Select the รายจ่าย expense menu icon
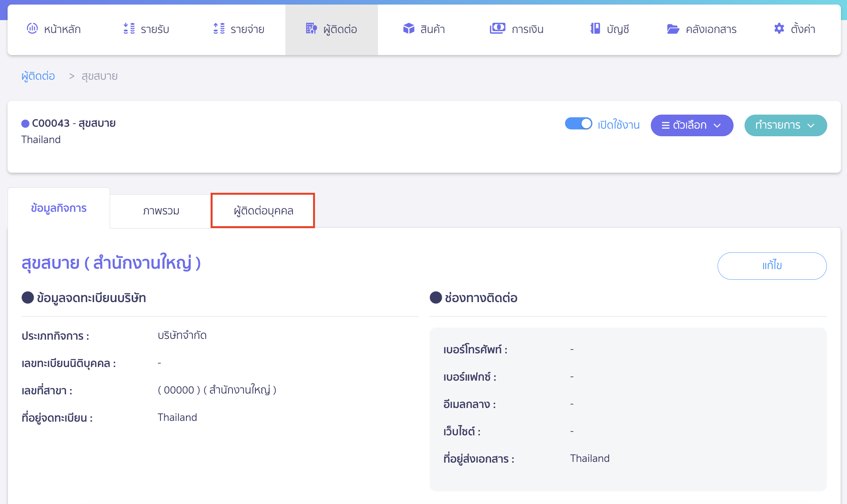The image size is (847, 504). (218, 28)
